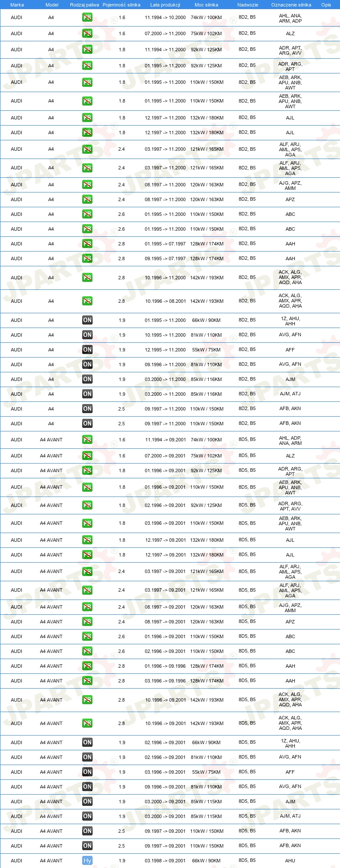The width and height of the screenshot is (340, 868).
Task: Click PB icon in A4 2.8 09.1995 -> 07.1997 row
Action: click(x=87, y=258)
